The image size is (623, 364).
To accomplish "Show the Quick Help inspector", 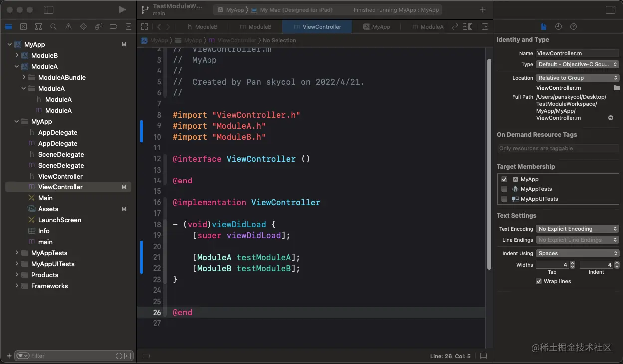I will (573, 27).
